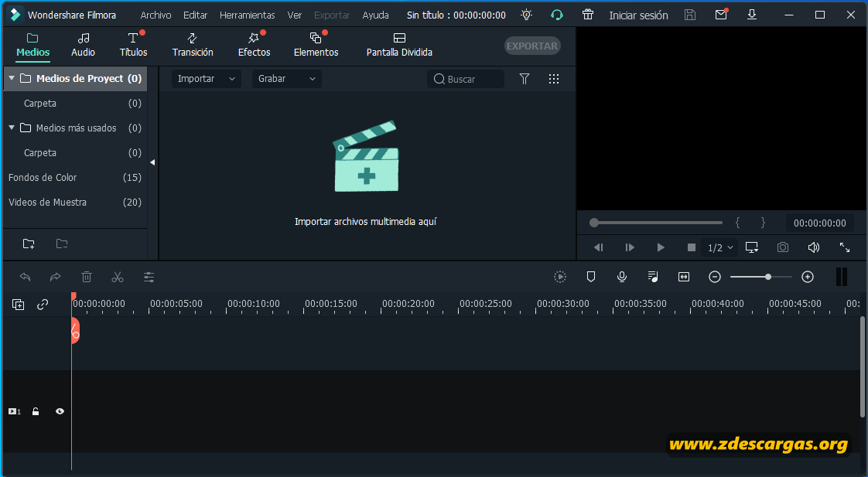Zoom in timeline with plus button
The image size is (868, 477).
point(808,277)
